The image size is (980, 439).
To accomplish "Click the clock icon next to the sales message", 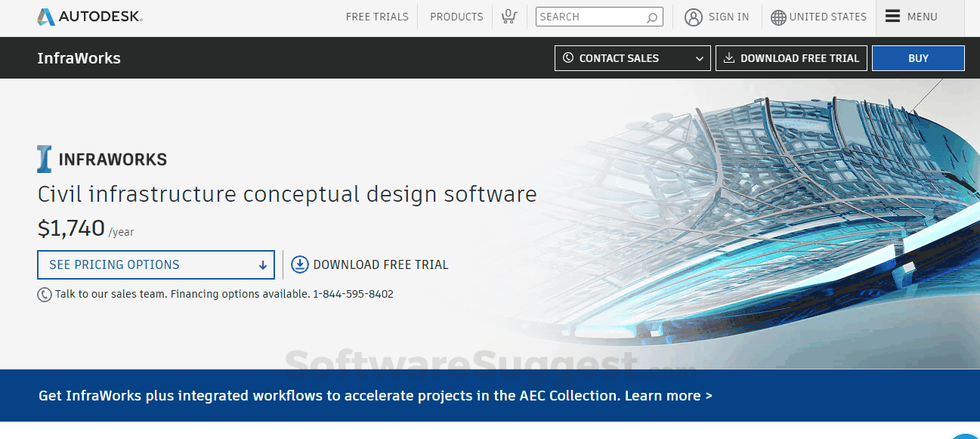I will [x=44, y=294].
